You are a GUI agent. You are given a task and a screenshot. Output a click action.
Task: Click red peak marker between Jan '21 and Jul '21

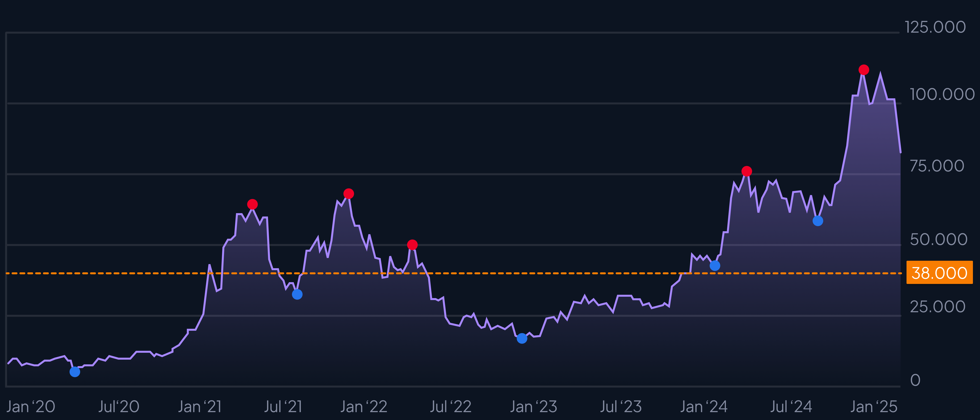(x=252, y=204)
